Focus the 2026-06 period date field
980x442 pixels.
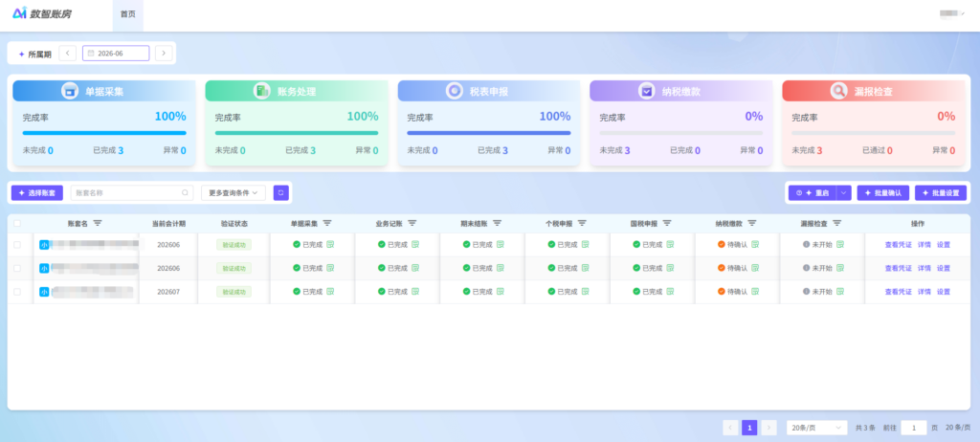(x=116, y=54)
